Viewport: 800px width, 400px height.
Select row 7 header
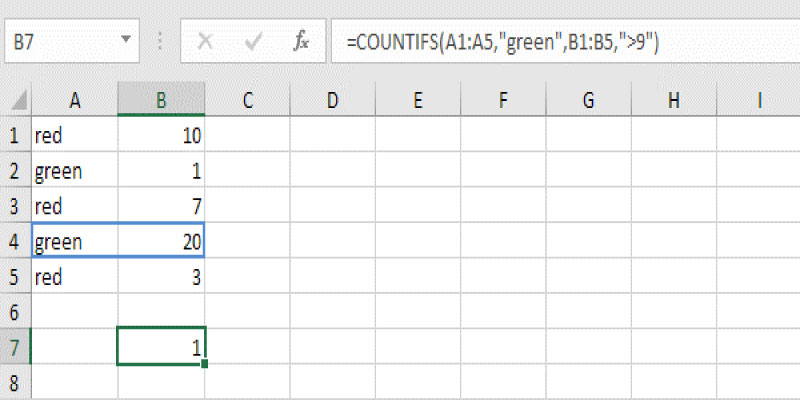[x=15, y=347]
